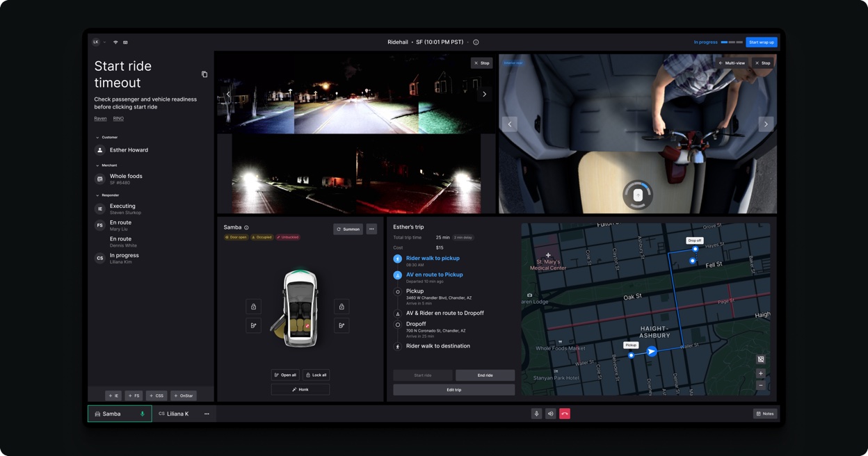This screenshot has width=868, height=456.
Task: Toggle the map layers view icon
Action: (x=761, y=359)
